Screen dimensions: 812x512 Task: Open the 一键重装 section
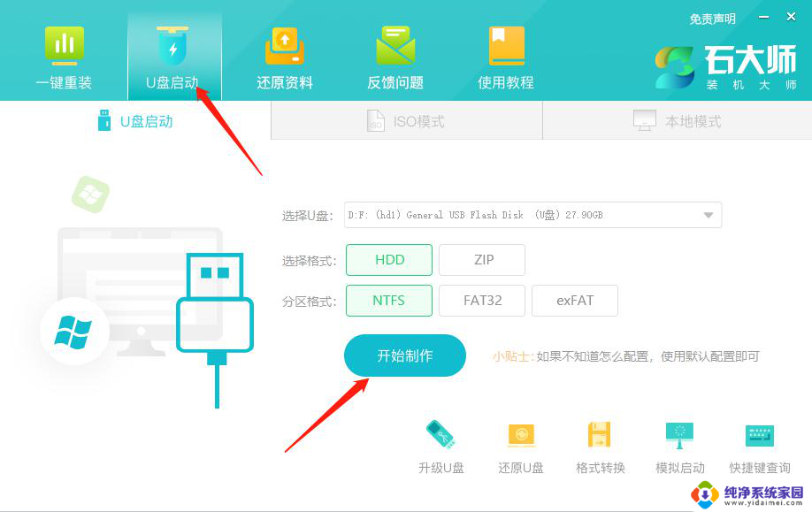(x=64, y=57)
